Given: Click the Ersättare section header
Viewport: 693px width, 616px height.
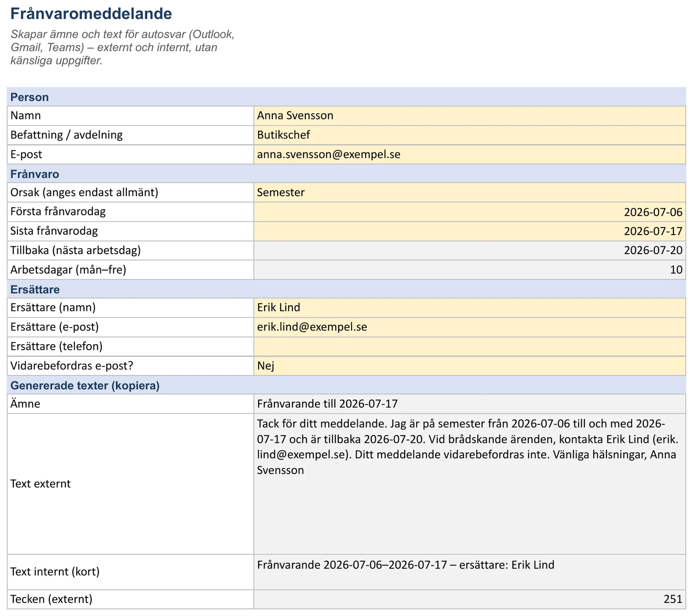Looking at the screenshot, I should point(346,289).
